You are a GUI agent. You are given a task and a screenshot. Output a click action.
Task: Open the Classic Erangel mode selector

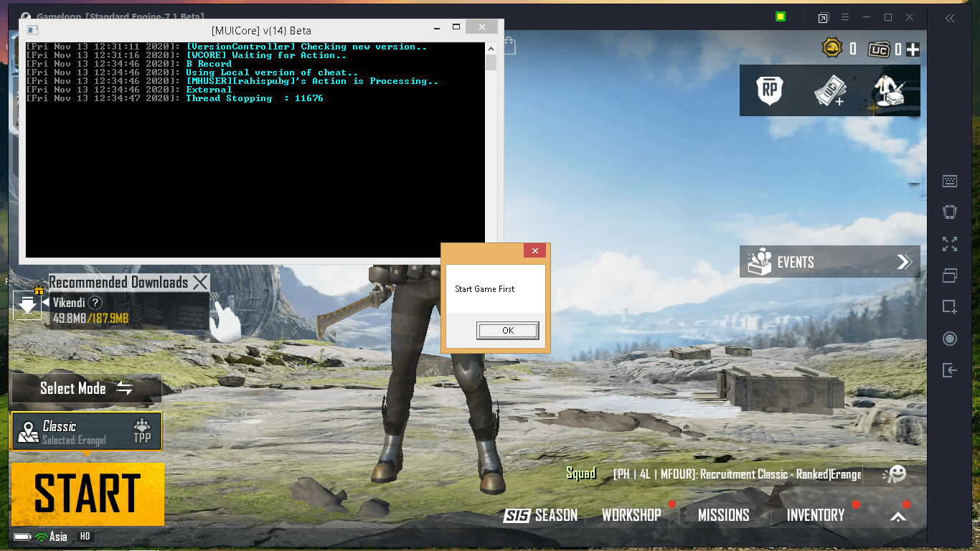pos(86,432)
